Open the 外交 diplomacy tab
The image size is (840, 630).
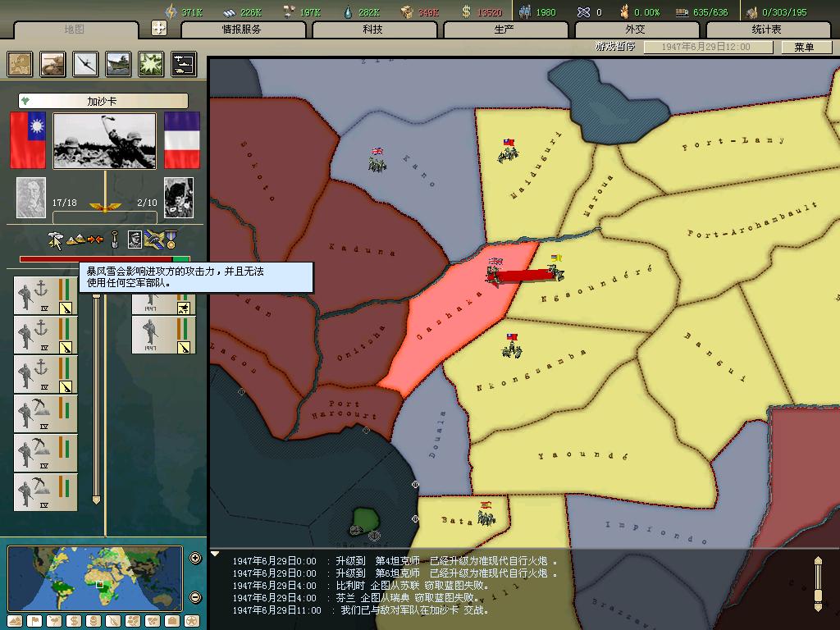636,30
